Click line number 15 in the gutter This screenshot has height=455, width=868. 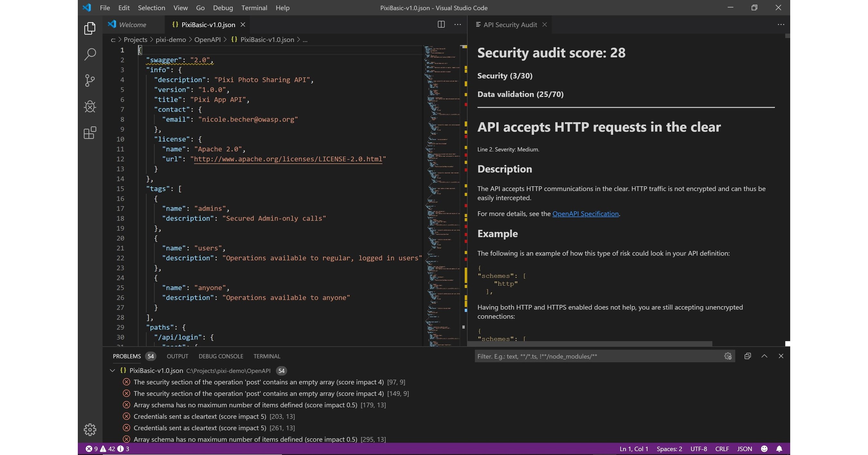120,189
